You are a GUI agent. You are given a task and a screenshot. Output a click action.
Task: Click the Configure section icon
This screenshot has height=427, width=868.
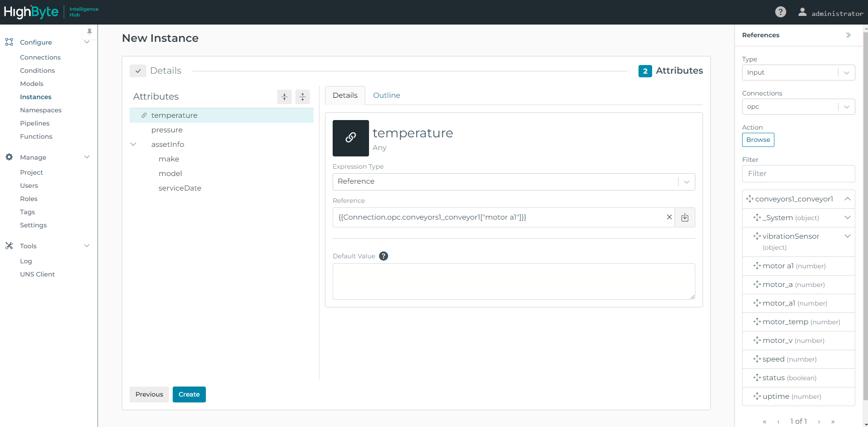click(9, 42)
